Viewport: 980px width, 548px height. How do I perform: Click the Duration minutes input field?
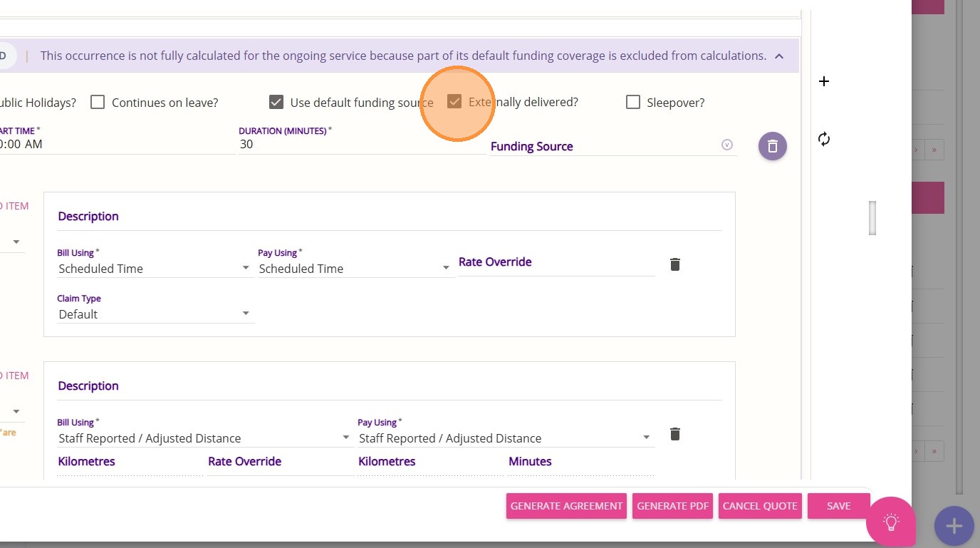[x=361, y=144]
